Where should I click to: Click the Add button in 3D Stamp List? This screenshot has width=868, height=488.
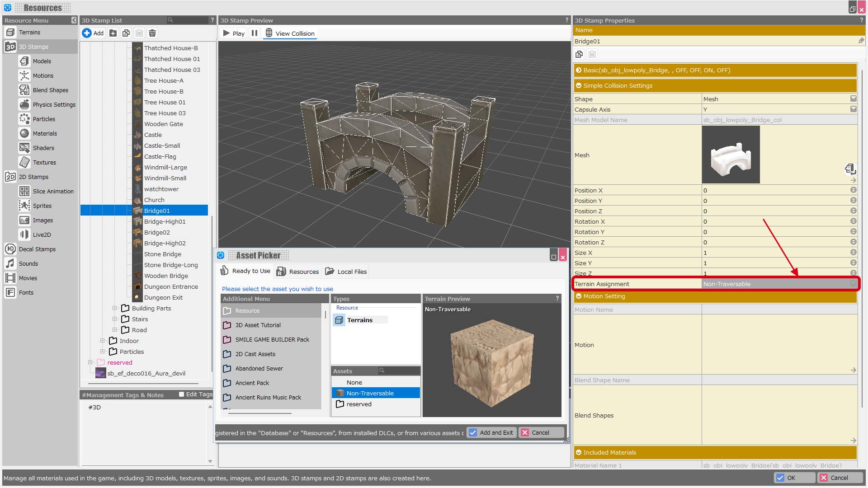pyautogui.click(x=93, y=33)
